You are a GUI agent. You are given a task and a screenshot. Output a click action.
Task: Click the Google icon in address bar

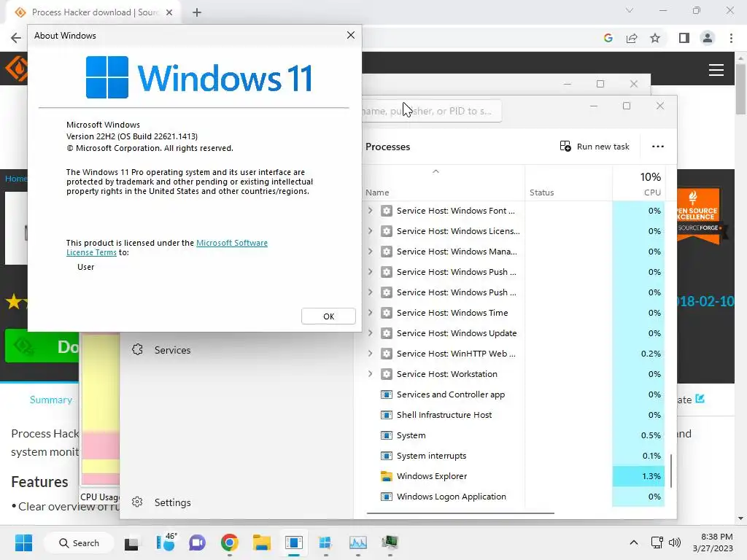608,38
